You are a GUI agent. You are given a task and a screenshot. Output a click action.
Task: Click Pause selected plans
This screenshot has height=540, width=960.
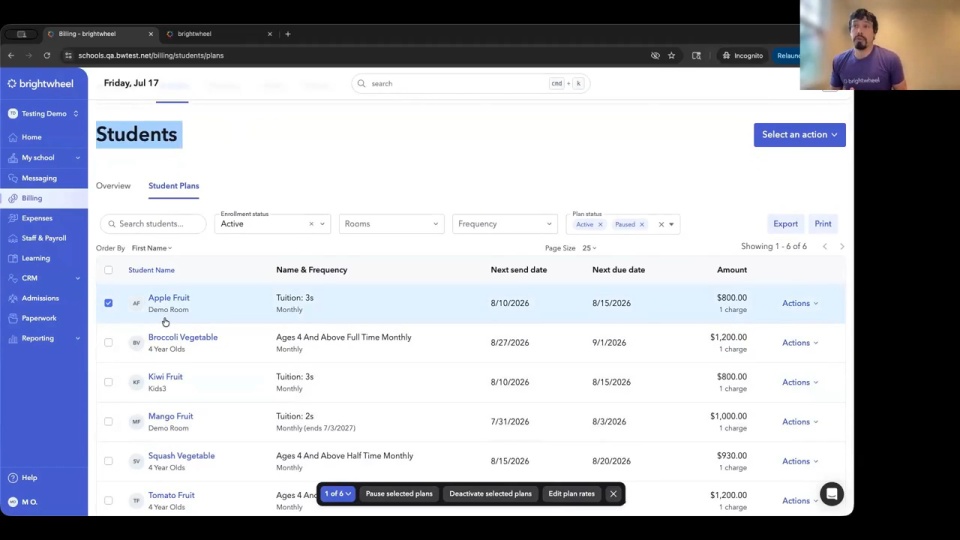click(x=399, y=494)
